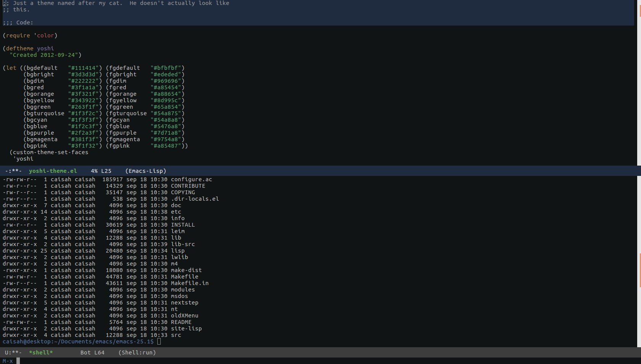The height and width of the screenshot is (364, 641).
Task: Click the site-lisp directory entry
Action: coord(186,329)
